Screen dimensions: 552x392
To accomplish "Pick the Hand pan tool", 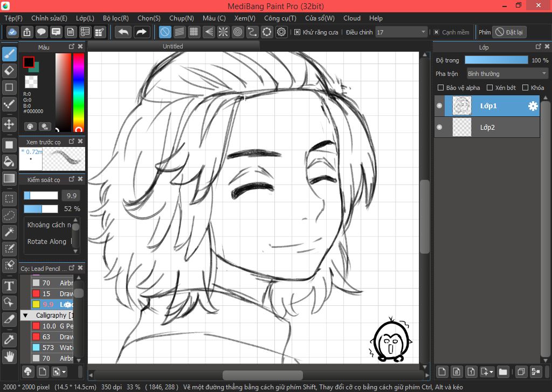I will click(9, 356).
